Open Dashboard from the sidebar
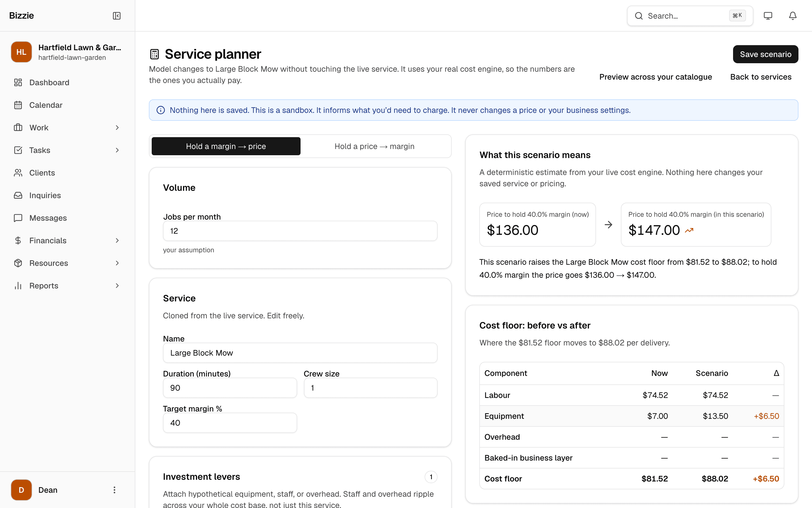 [x=67, y=82]
